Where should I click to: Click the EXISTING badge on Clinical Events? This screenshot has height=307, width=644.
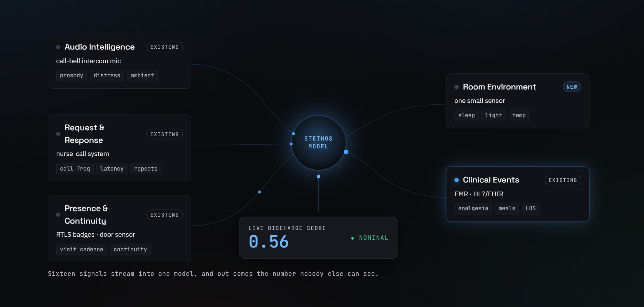563,180
